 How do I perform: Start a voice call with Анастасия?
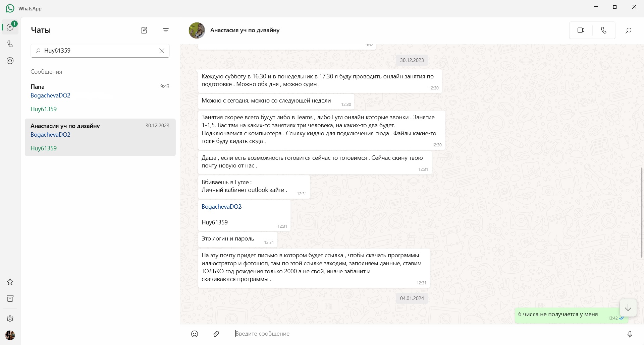[604, 30]
